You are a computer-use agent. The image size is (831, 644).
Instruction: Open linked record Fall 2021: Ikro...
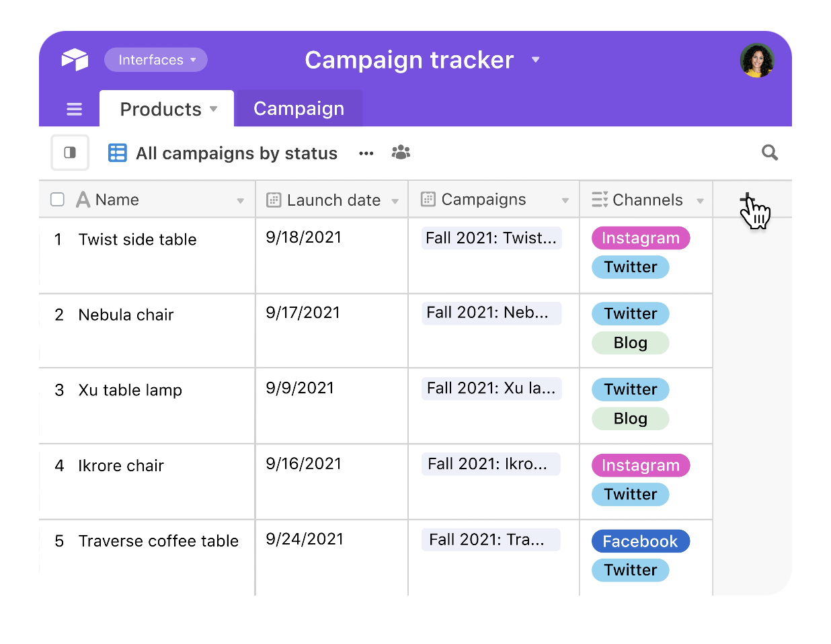pos(491,464)
